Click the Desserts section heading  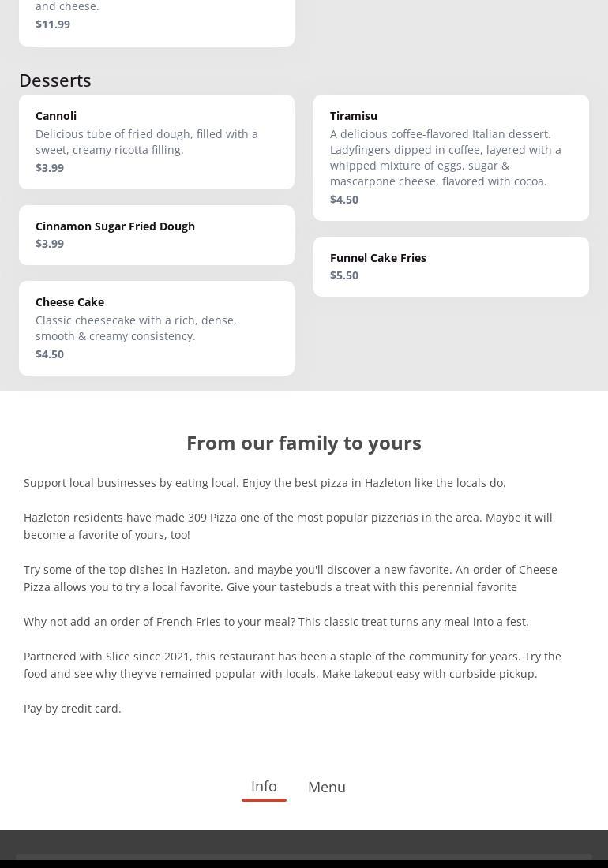55,80
